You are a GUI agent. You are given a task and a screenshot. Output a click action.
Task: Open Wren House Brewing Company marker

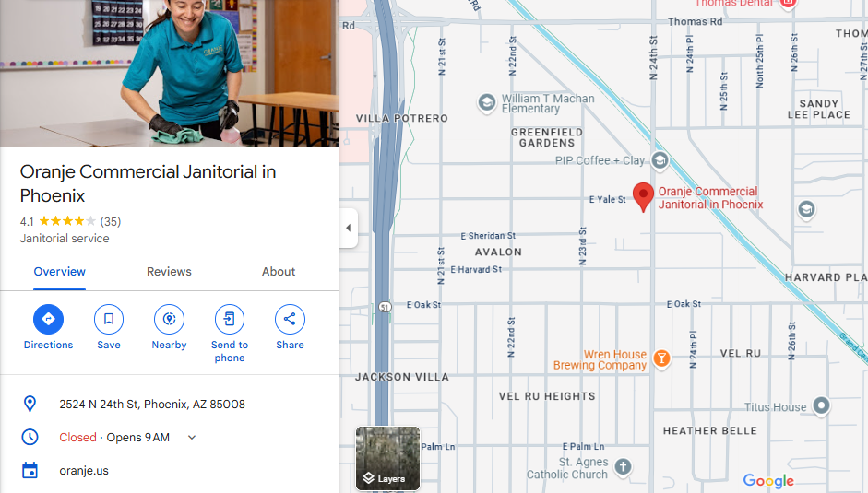(661, 358)
